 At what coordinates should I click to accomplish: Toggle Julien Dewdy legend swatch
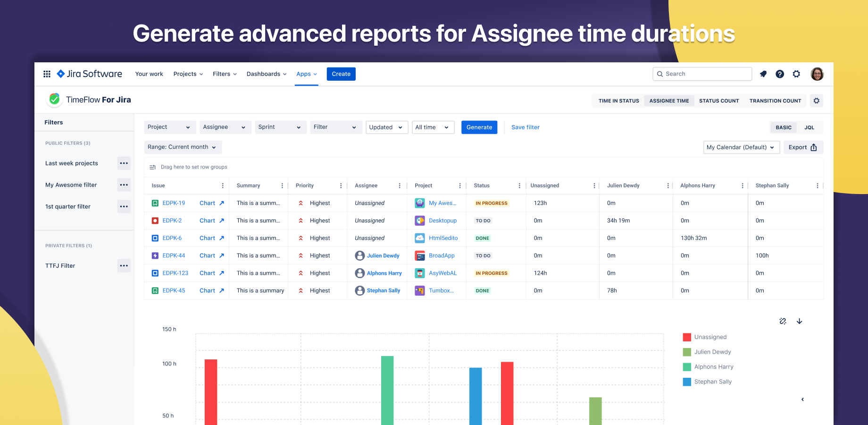(687, 352)
